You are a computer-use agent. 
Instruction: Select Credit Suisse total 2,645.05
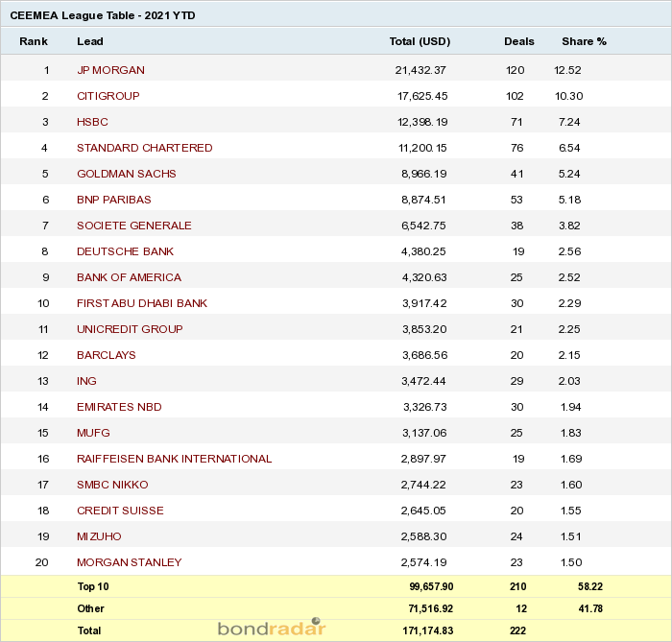point(423,511)
